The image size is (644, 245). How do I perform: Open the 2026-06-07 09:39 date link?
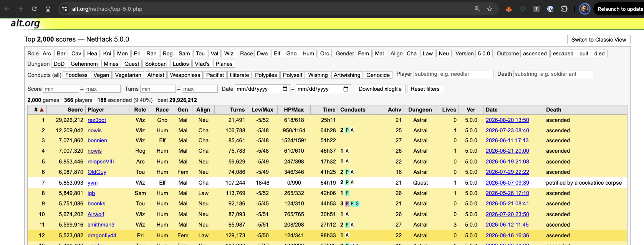click(x=507, y=183)
